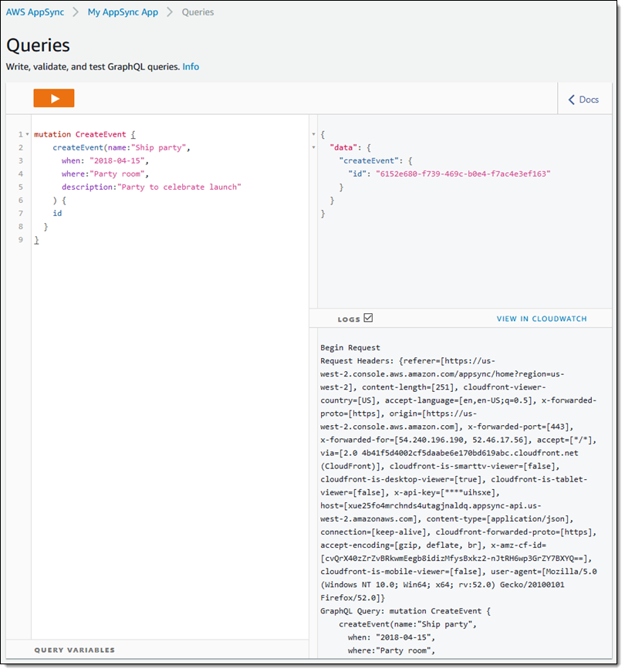
Task: Open View in CloudWatch link
Action: click(x=541, y=319)
